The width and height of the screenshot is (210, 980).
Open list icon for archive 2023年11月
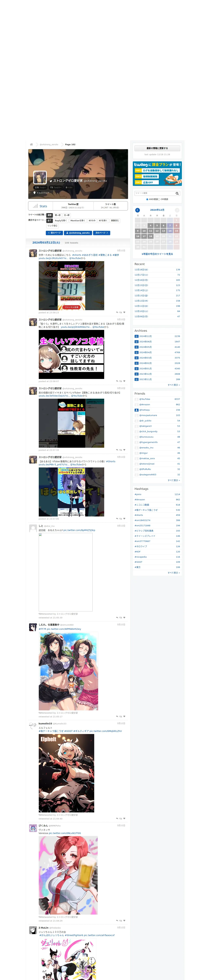[136, 379]
